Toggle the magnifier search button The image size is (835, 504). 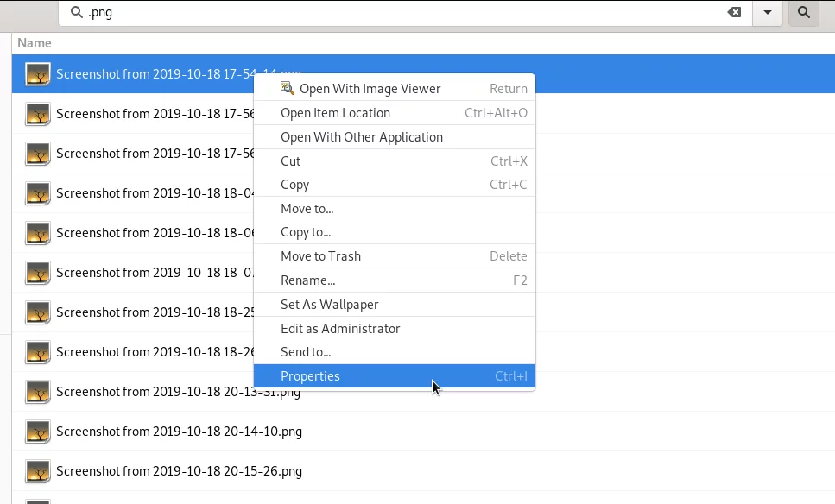[x=804, y=12]
